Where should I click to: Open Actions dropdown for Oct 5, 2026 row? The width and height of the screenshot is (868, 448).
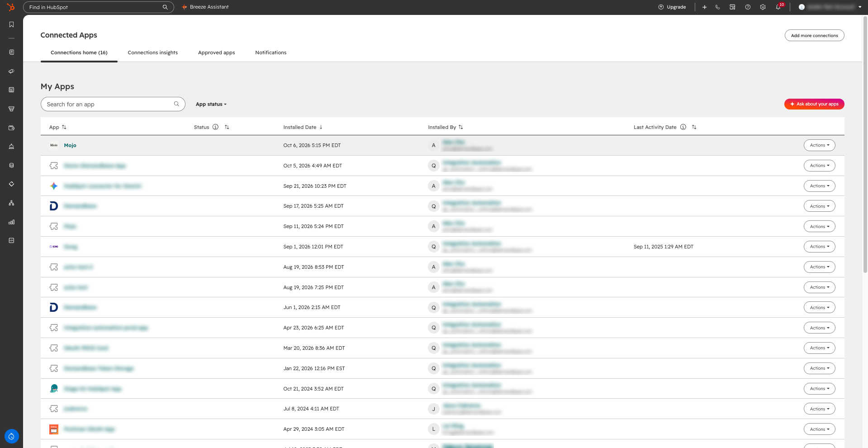(819, 166)
